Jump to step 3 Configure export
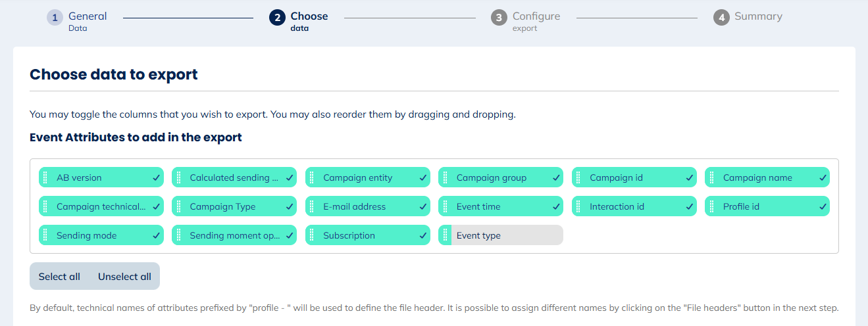868x326 pixels. click(x=526, y=21)
